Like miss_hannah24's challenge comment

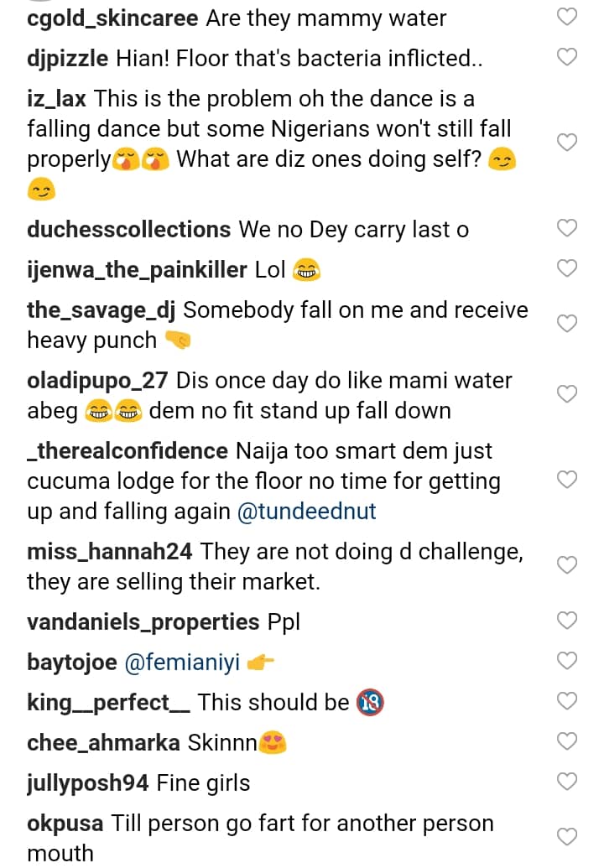coord(568,565)
